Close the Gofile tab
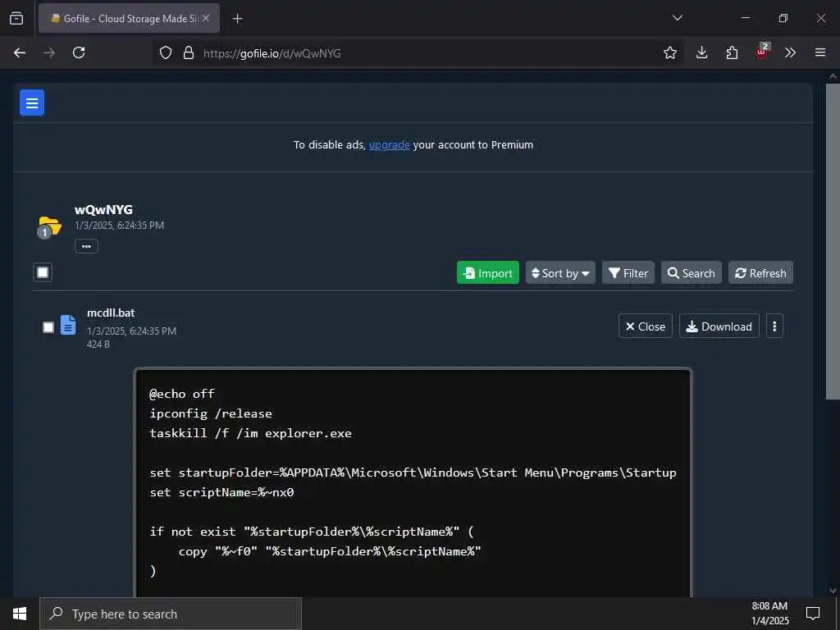 coord(206,18)
